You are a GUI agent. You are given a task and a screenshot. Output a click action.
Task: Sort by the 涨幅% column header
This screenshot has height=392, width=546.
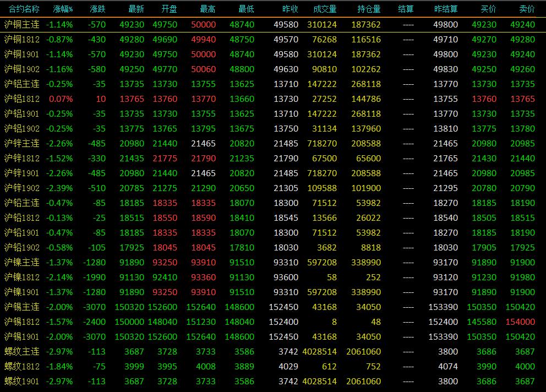(63, 9)
